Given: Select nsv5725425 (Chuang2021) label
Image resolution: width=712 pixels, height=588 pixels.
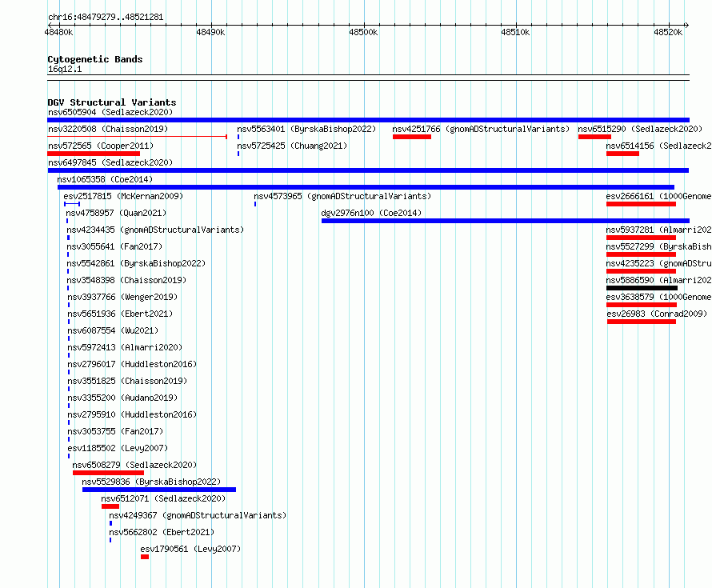Looking at the screenshot, I should [x=292, y=146].
